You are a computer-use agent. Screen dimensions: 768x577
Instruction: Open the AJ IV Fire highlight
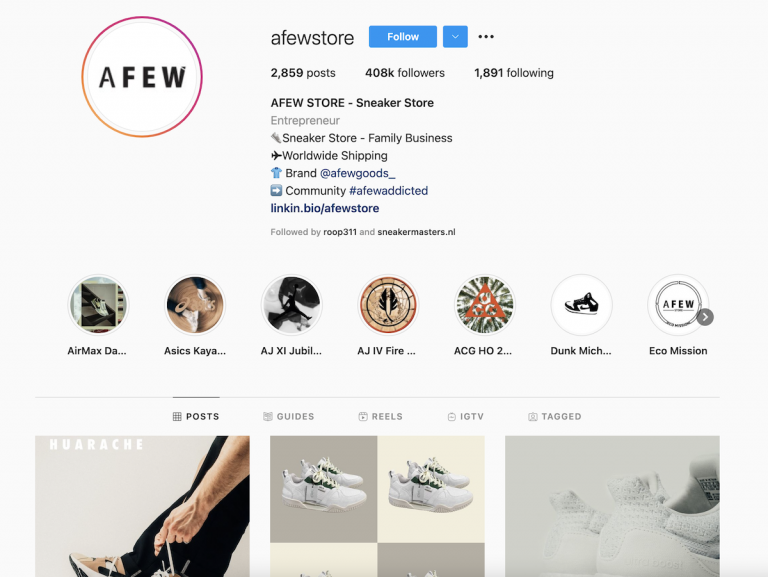[x=388, y=305]
